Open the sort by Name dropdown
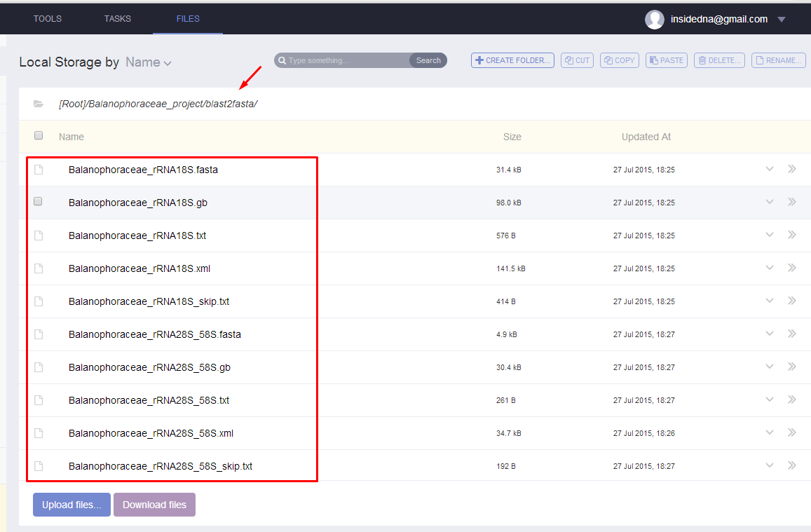 pos(149,62)
